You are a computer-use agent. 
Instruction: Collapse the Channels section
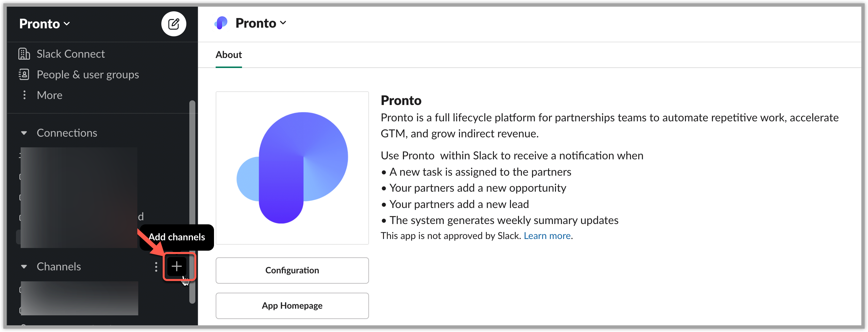[x=24, y=267]
